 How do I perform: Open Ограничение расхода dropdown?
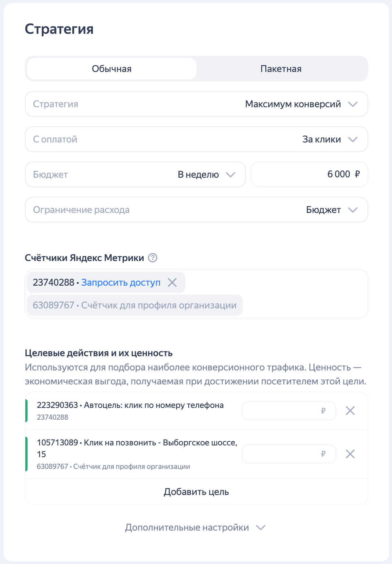[196, 210]
